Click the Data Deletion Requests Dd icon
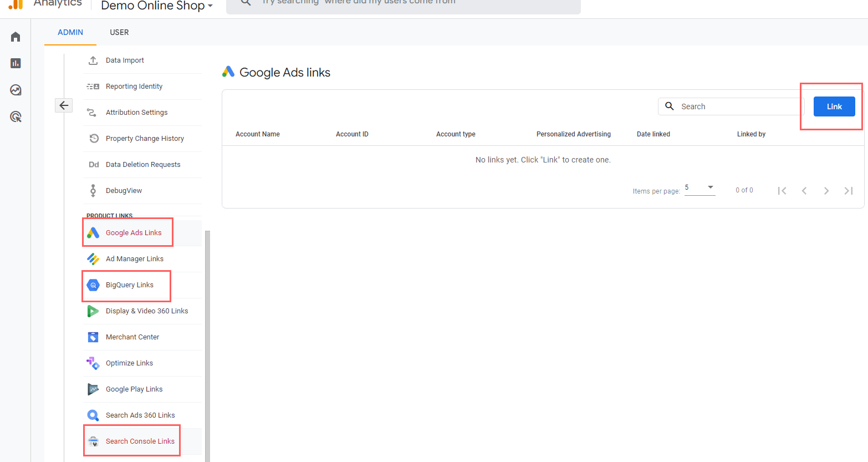 tap(93, 165)
